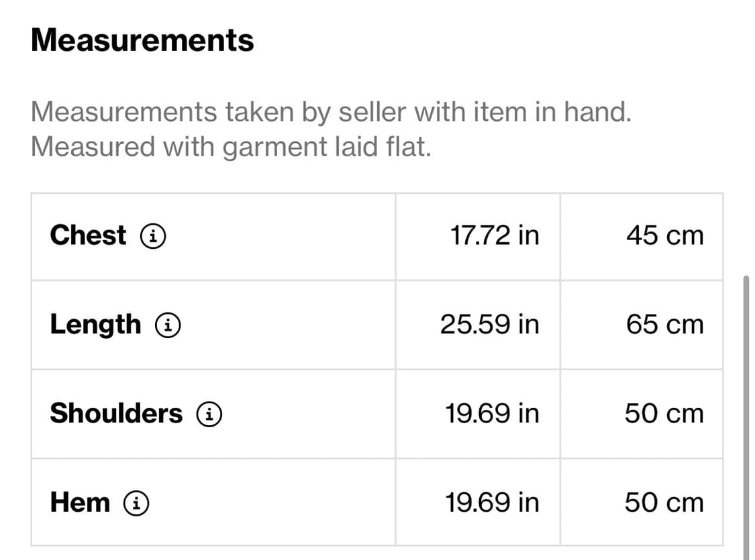Select the 45 cm chest value
Viewport: 755px width, 560px height.
click(x=664, y=235)
